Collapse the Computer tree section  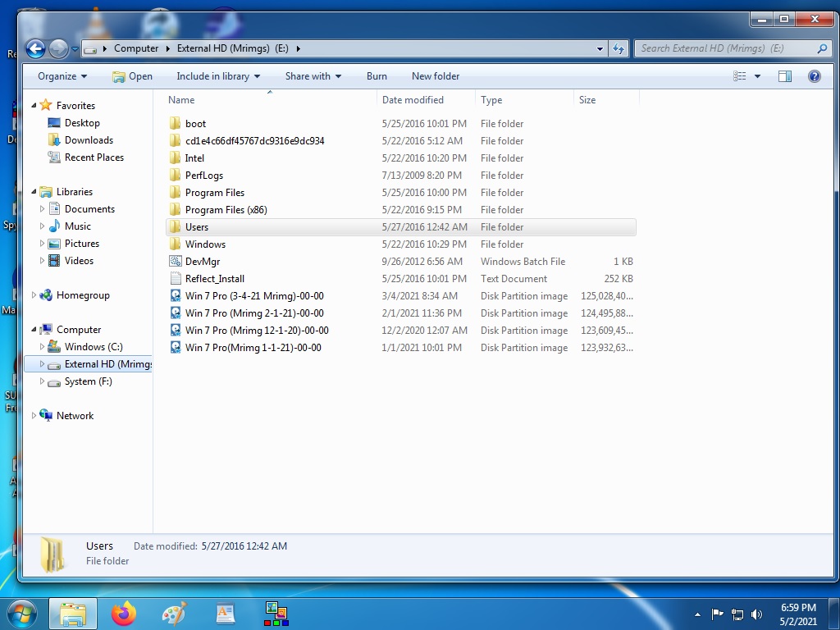pyautogui.click(x=34, y=330)
